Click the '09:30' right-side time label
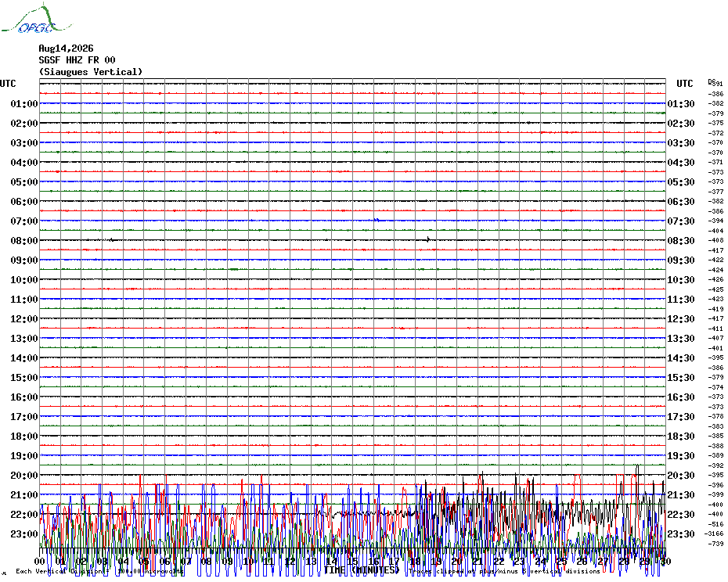Image resolution: width=728 pixels, height=582 pixels. point(681,260)
